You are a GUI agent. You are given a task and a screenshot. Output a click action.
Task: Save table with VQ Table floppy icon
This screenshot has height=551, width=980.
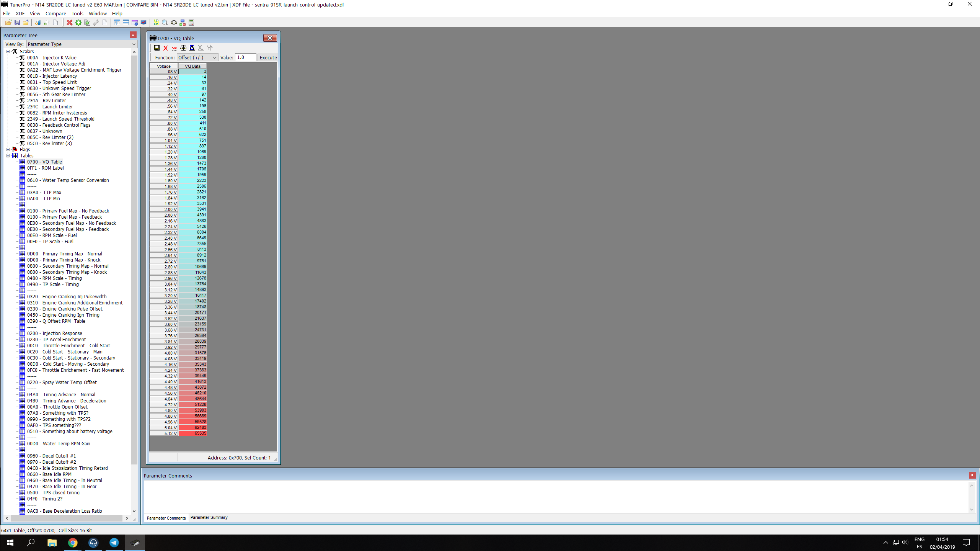pyautogui.click(x=157, y=48)
